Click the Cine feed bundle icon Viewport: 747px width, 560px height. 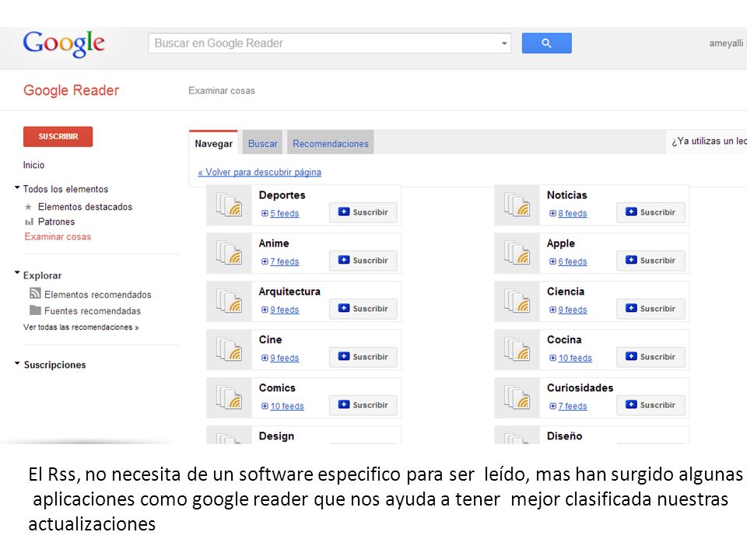point(229,349)
